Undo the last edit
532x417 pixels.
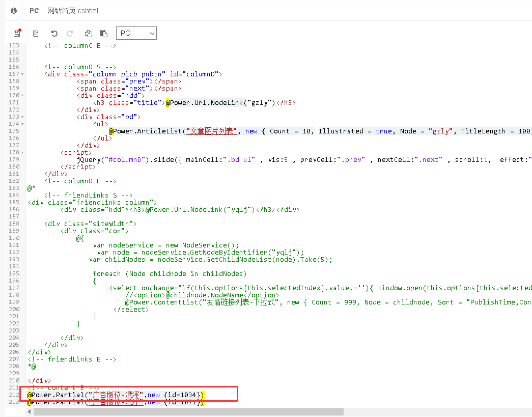click(x=54, y=34)
